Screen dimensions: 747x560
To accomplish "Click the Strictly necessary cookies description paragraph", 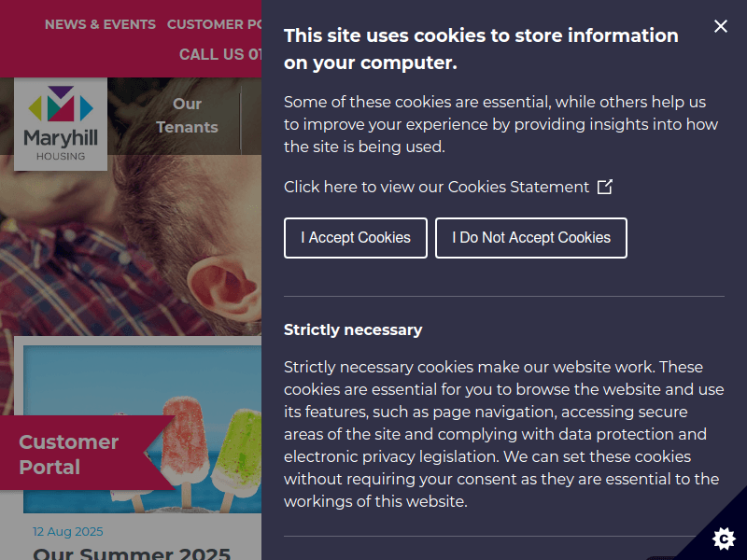I will (502, 434).
